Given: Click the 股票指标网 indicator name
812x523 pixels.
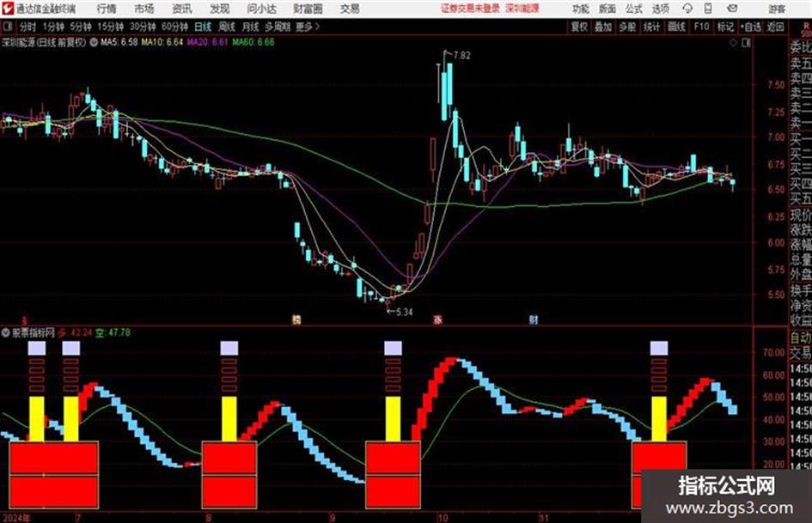Looking at the screenshot, I should click(x=34, y=332).
